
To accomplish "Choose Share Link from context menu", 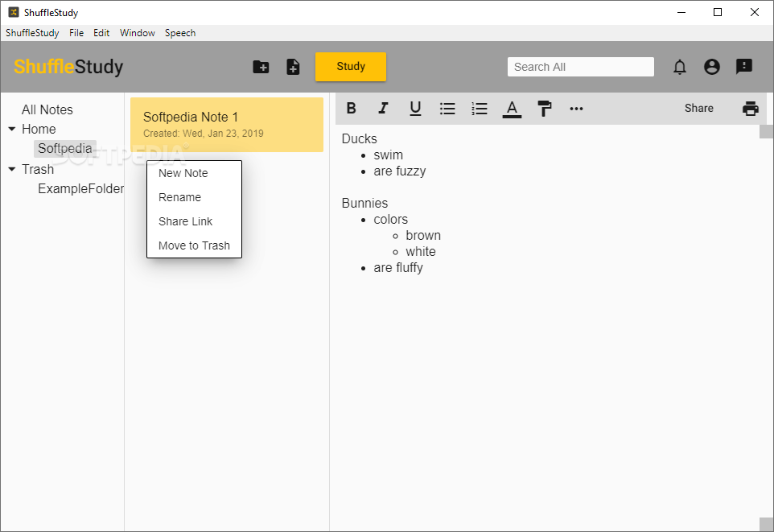I will [194, 221].
